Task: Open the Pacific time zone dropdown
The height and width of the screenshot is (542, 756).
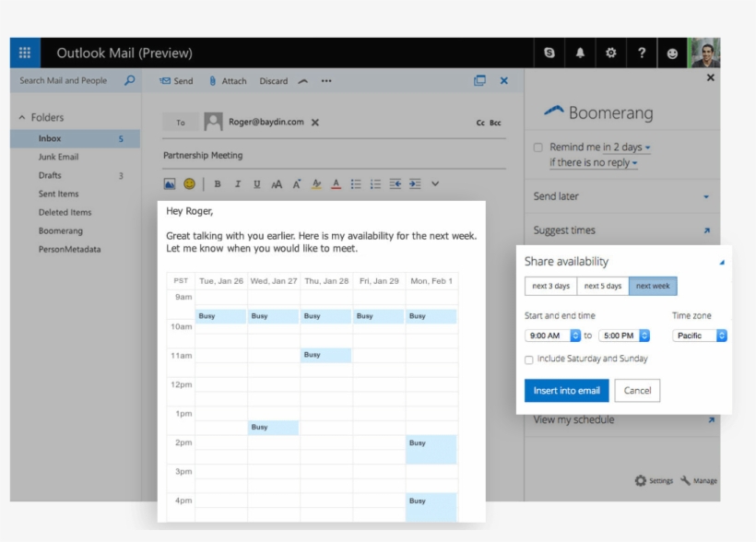Action: pyautogui.click(x=699, y=336)
